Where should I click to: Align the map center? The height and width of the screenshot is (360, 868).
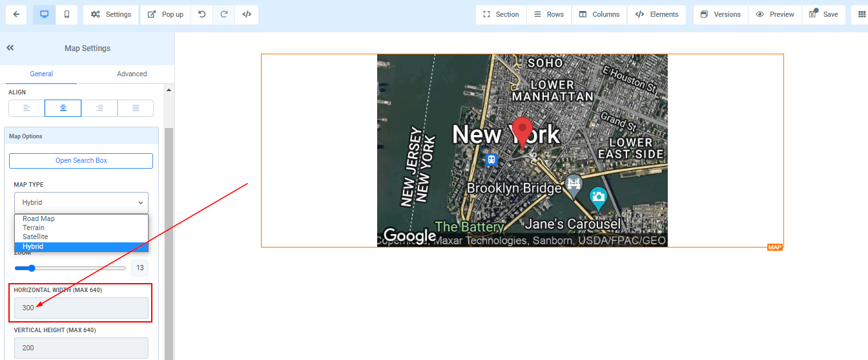pyautogui.click(x=63, y=108)
